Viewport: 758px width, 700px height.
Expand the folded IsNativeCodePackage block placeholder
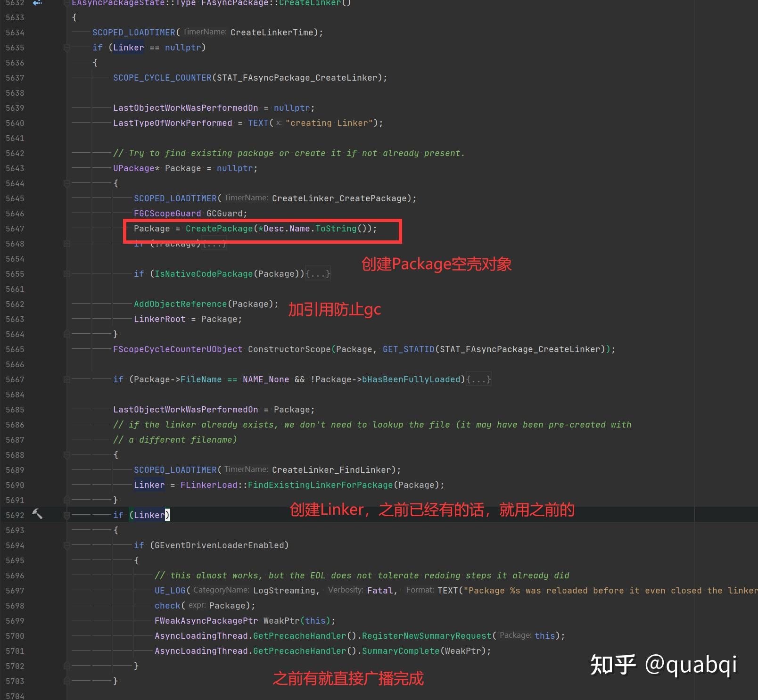(x=318, y=274)
